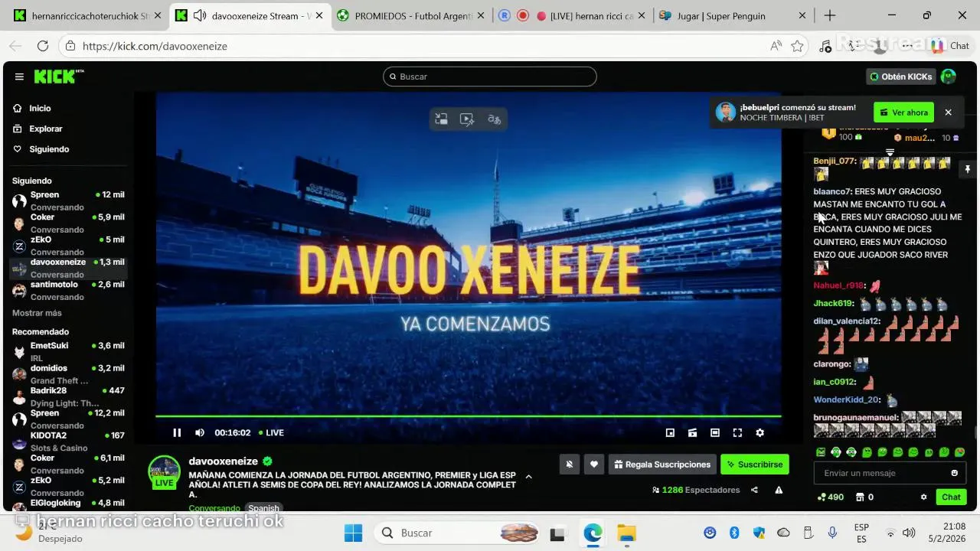Switch to LIVE hernan ricci browser tab
This screenshot has width=980, height=551.
pos(573,15)
